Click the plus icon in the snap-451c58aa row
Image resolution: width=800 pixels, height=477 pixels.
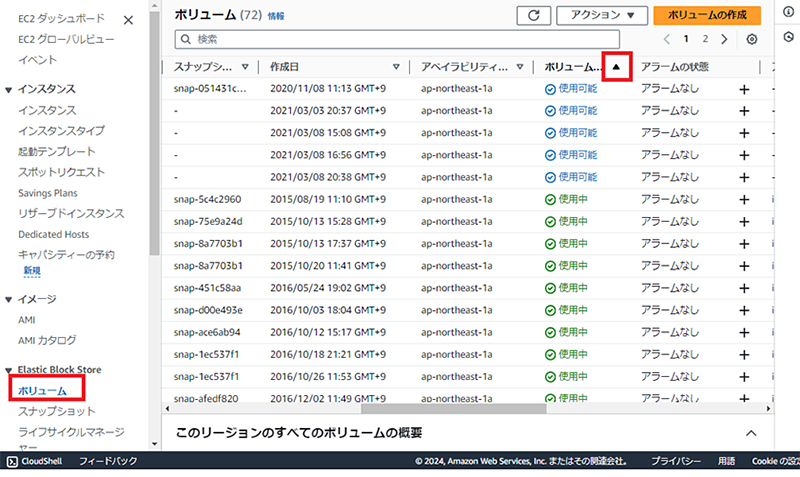coord(744,289)
